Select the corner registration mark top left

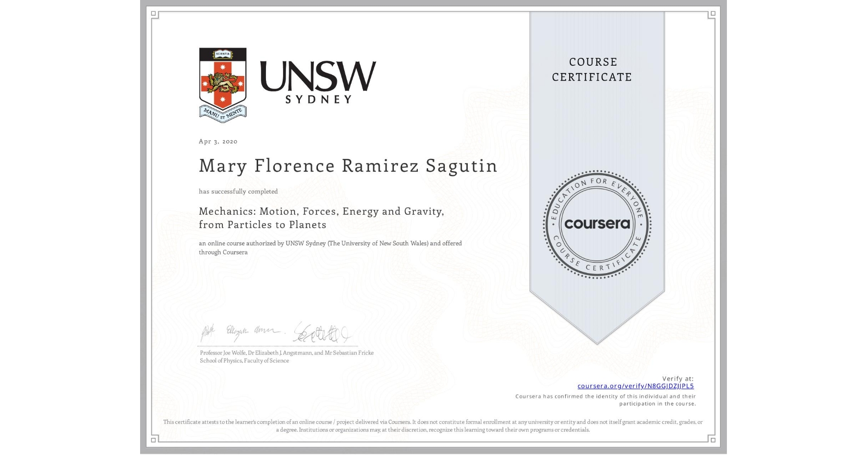point(153,13)
